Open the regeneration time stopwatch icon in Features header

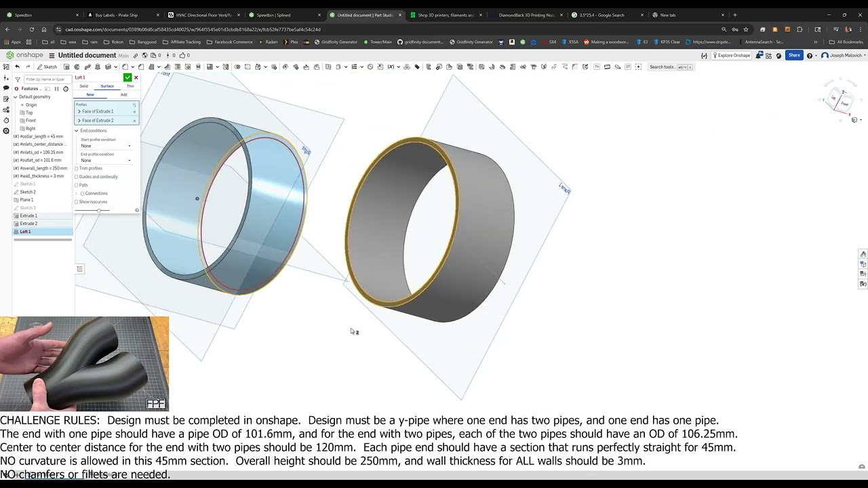(66, 89)
